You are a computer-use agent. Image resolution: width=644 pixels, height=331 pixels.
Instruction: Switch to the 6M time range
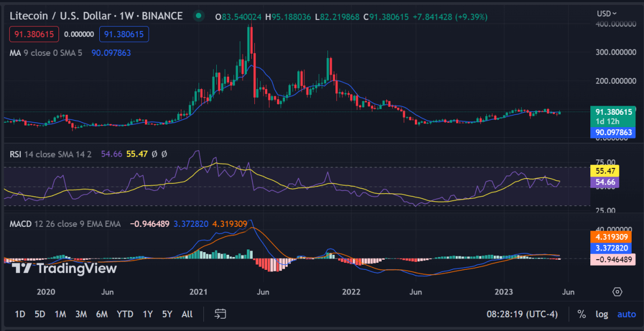point(101,314)
